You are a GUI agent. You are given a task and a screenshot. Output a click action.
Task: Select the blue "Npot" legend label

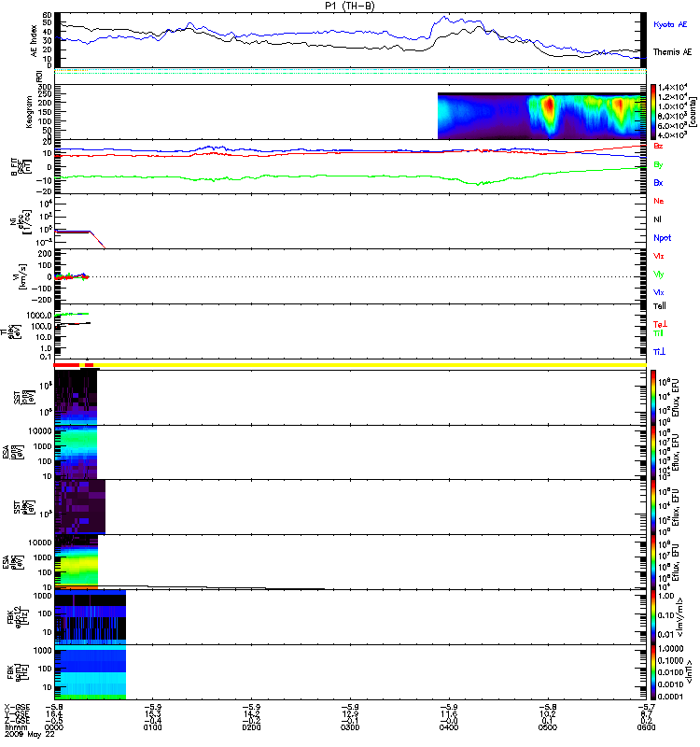663,238
